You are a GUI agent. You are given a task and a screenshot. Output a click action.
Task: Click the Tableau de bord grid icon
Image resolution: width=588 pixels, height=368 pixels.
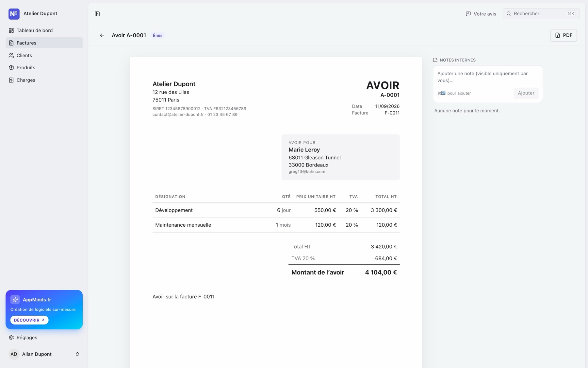11,30
